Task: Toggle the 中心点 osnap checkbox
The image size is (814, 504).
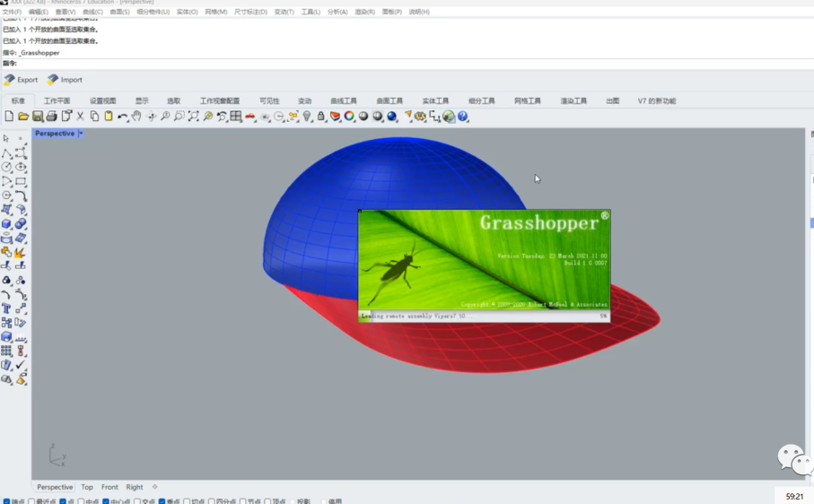Action: pyautogui.click(x=106, y=501)
